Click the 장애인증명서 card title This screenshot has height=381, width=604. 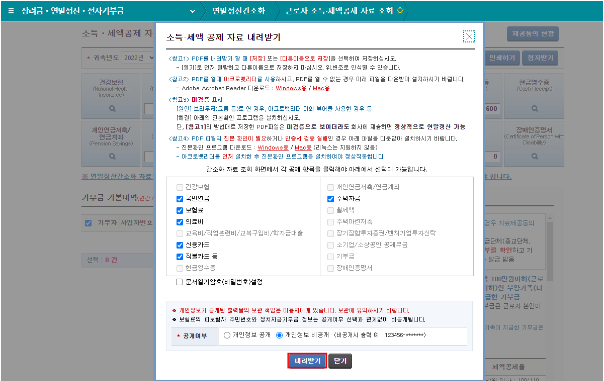pos(534,130)
